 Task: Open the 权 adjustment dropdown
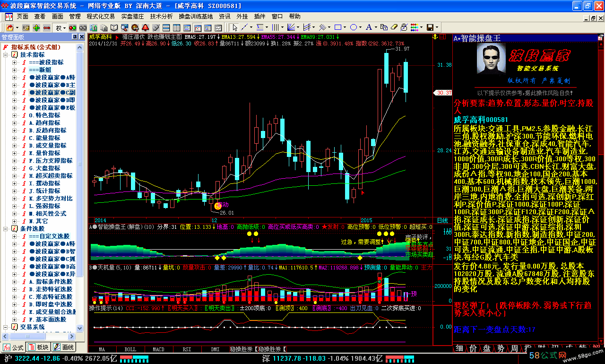(x=65, y=27)
